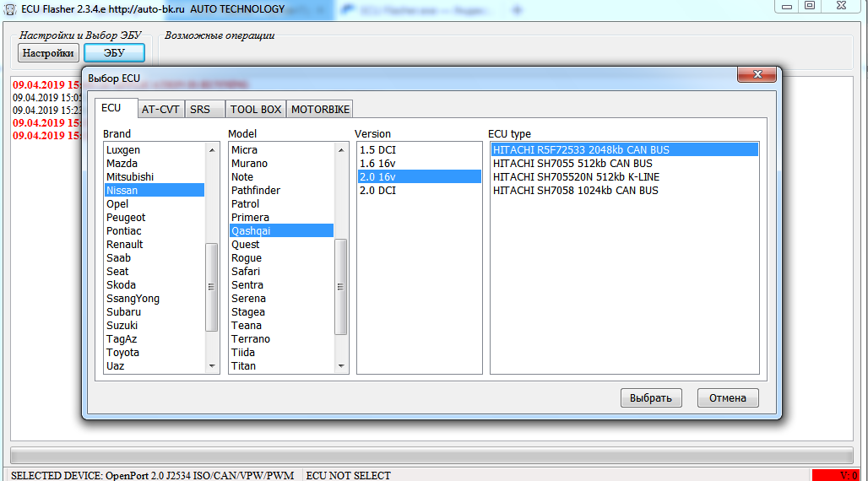Confirm selection with Выбрать button
Image resolution: width=868 pixels, height=481 pixels.
tap(651, 398)
